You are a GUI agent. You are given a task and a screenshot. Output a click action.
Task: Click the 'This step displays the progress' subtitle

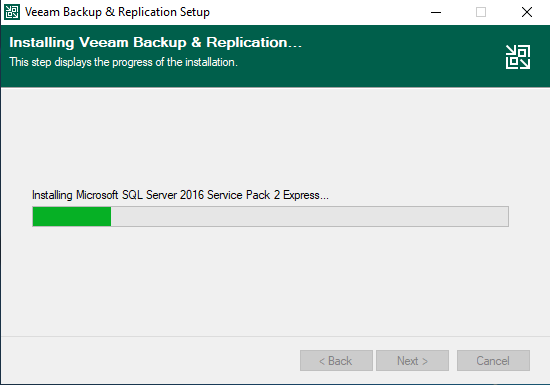[123, 62]
